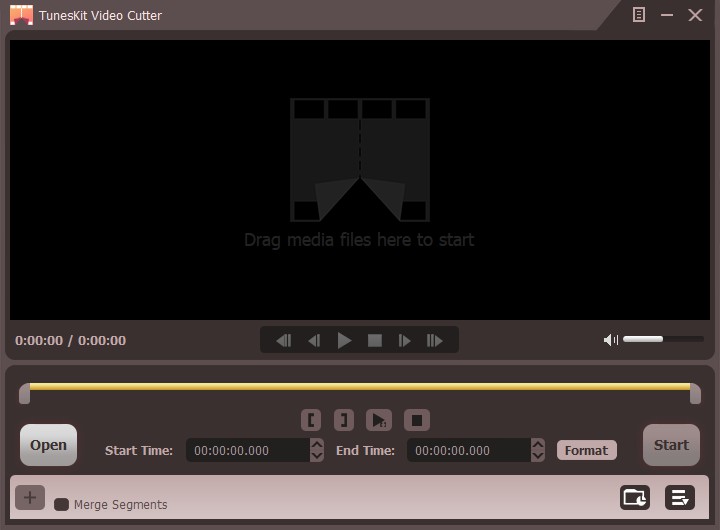Jump back with the fast rewind icon
This screenshot has width=720, height=530.
pyautogui.click(x=284, y=341)
